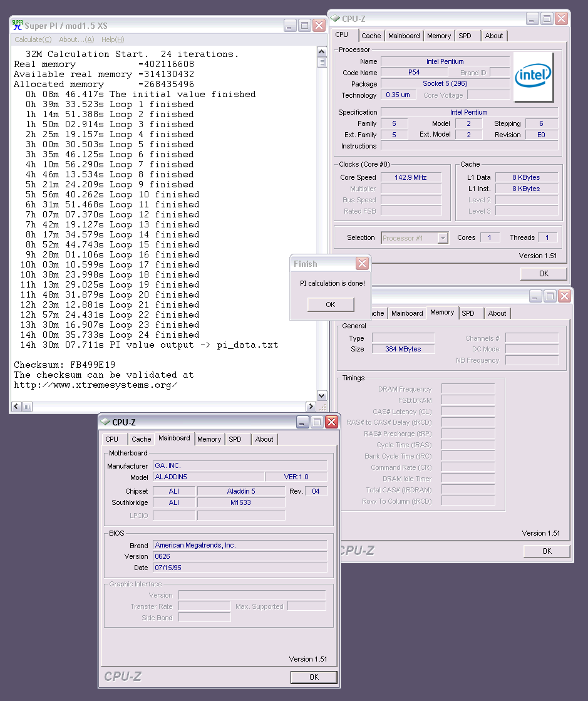Click the Manufacturer field GA. INC.

coord(240,465)
